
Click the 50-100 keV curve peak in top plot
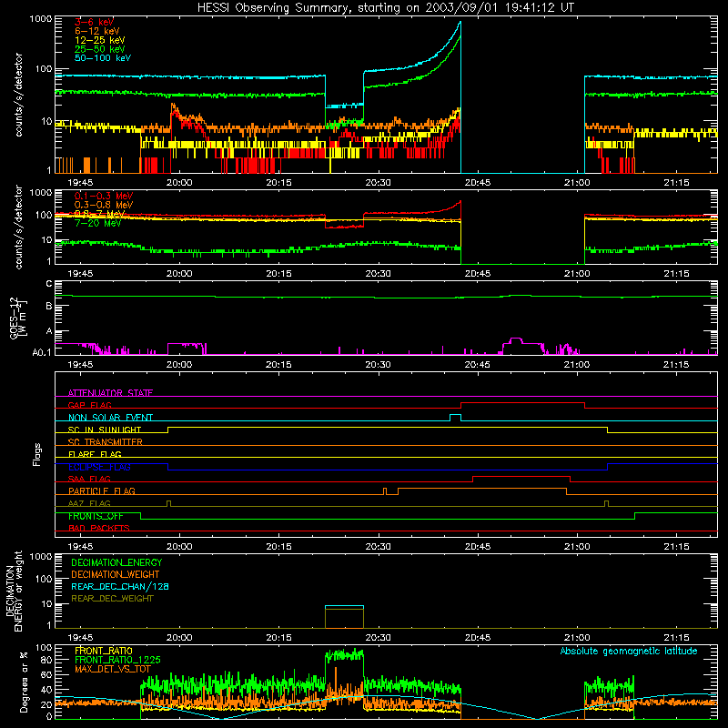pyautogui.click(x=460, y=23)
